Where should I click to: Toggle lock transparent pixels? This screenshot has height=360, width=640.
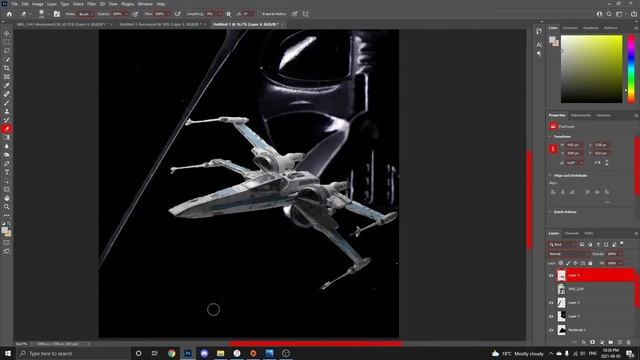click(561, 263)
